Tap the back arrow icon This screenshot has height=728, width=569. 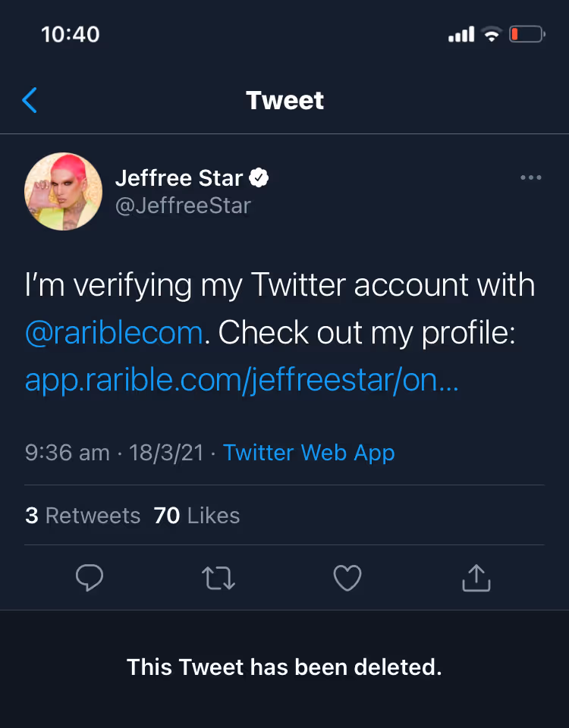tap(30, 100)
